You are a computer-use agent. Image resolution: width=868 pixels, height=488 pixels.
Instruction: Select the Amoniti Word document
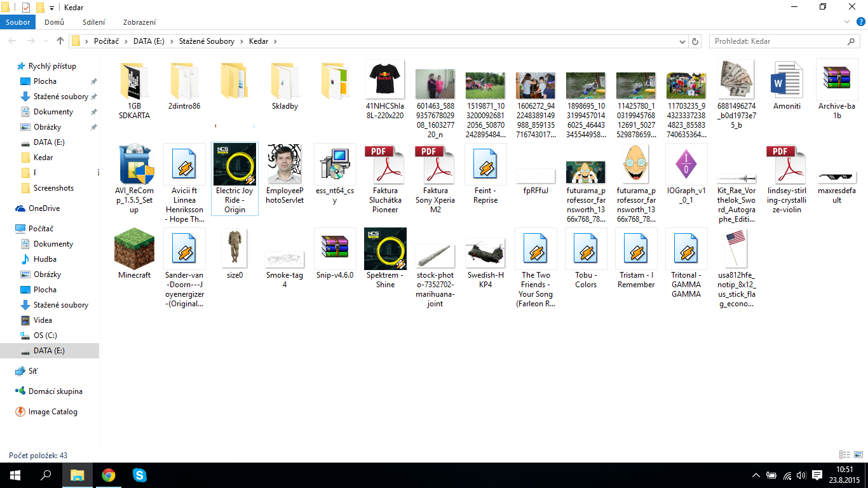[x=787, y=80]
